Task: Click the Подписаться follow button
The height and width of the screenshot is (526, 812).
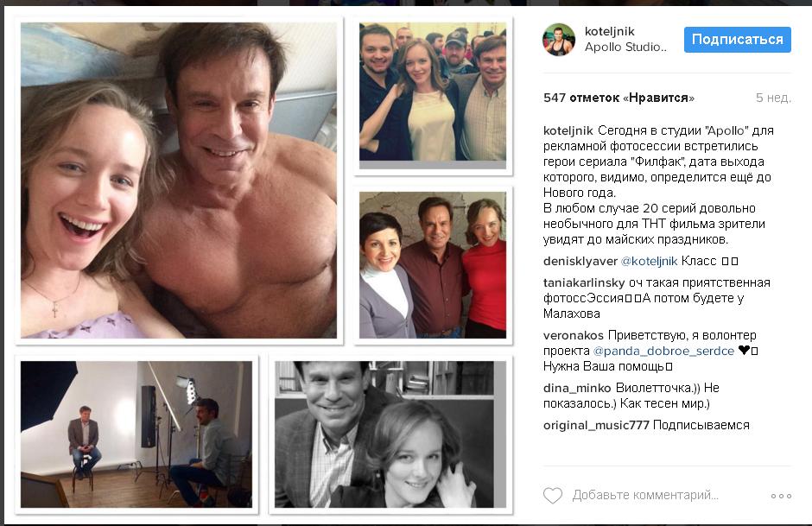Action: click(738, 40)
